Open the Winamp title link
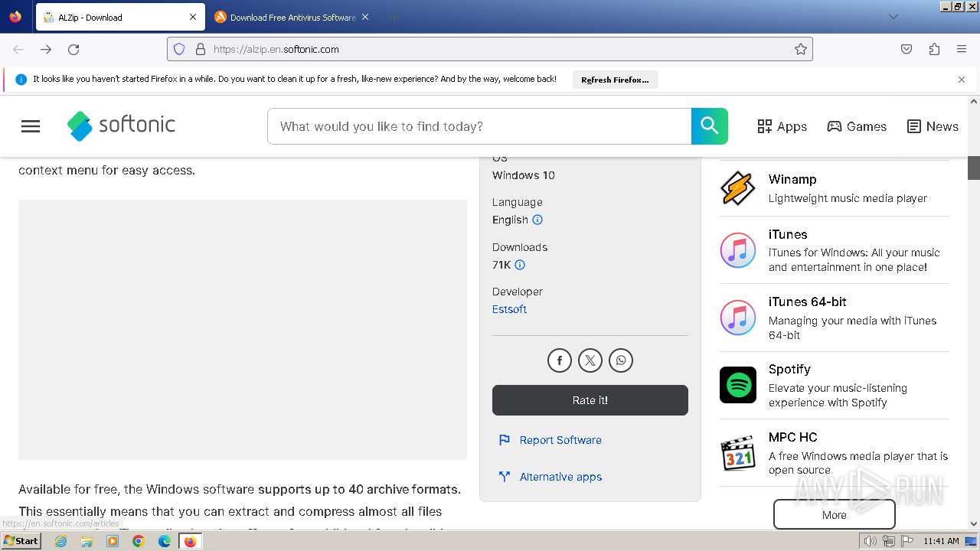This screenshot has height=551, width=980. coord(792,179)
